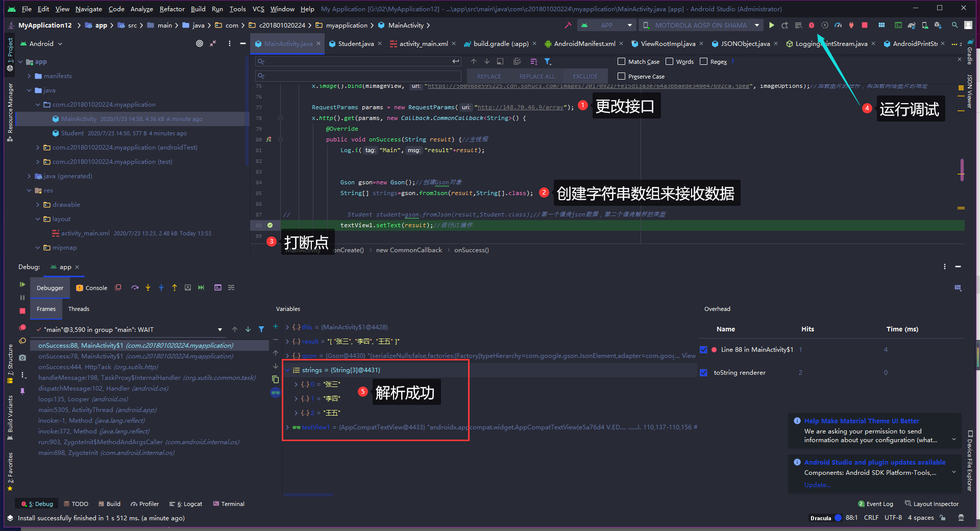Uncheck the toString renderer overhead checkbox

(x=703, y=372)
